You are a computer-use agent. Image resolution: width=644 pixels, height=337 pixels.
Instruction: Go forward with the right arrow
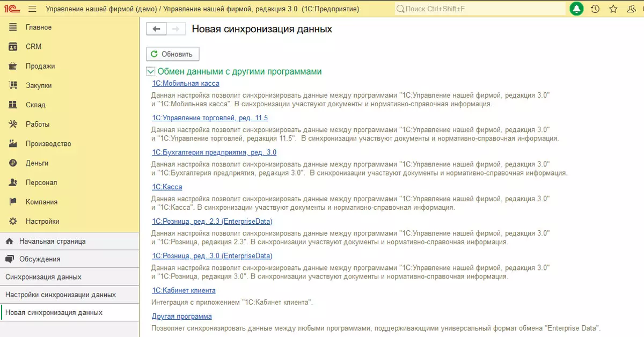tap(176, 29)
